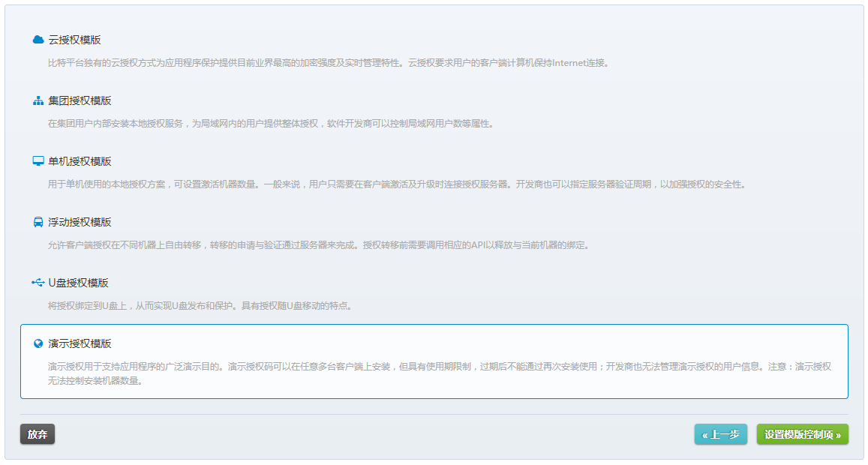Click the description starting 用于单机使用的本地授权方案

tap(398, 184)
